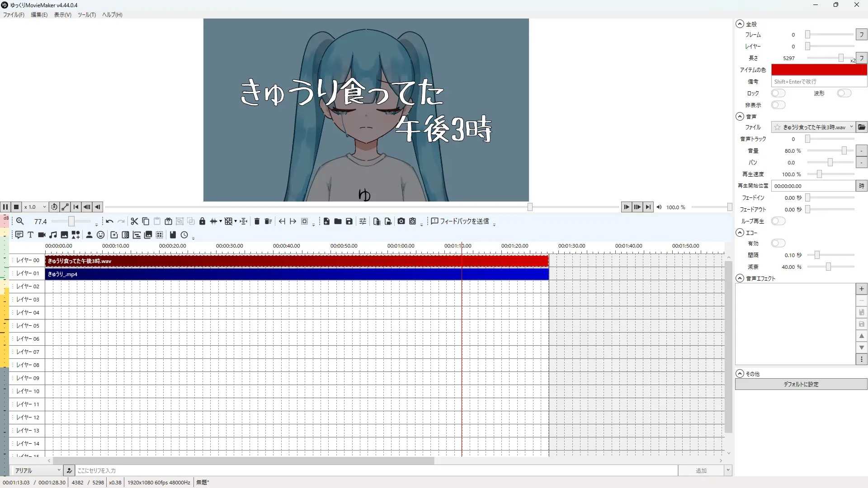Turn on ループ再生 toggle

click(778, 221)
